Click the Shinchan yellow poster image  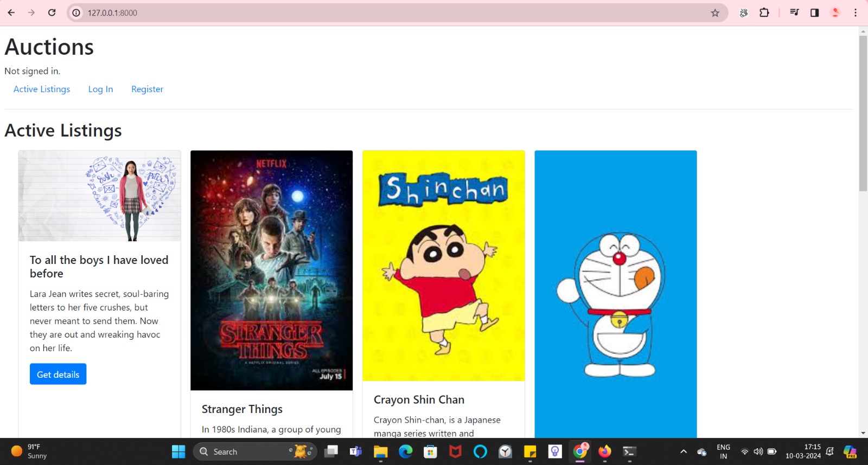443,266
